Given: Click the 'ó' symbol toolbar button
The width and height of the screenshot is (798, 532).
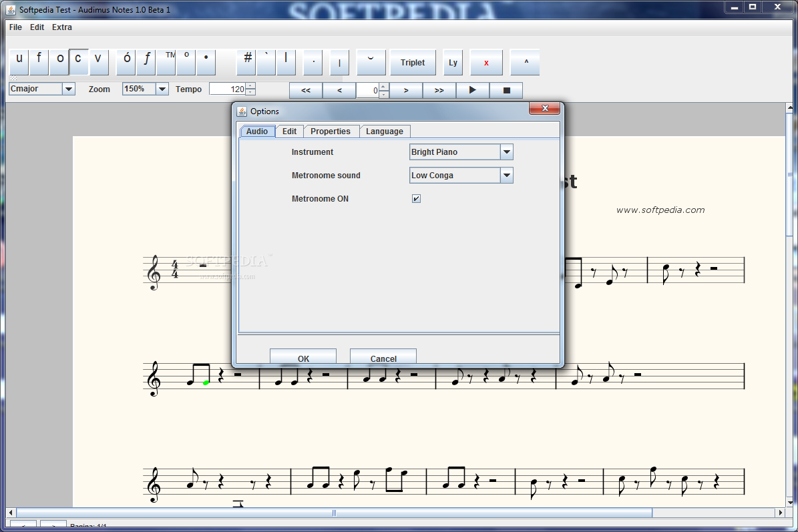Looking at the screenshot, I should tap(126, 63).
